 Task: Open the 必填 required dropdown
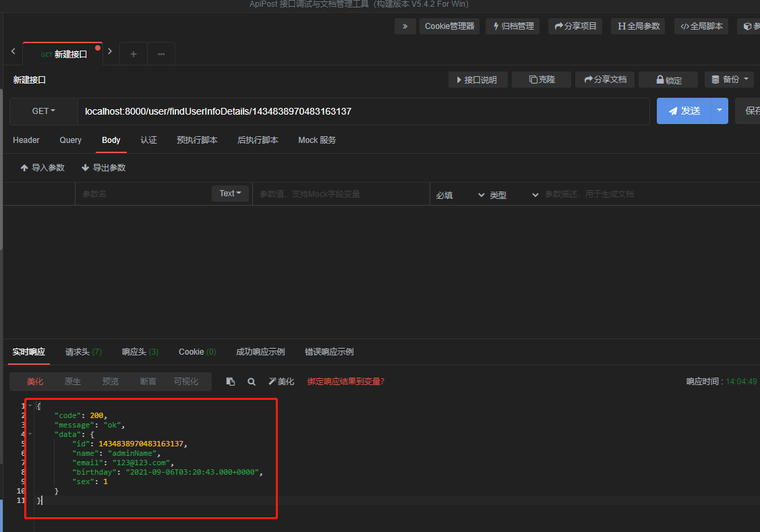click(x=460, y=195)
